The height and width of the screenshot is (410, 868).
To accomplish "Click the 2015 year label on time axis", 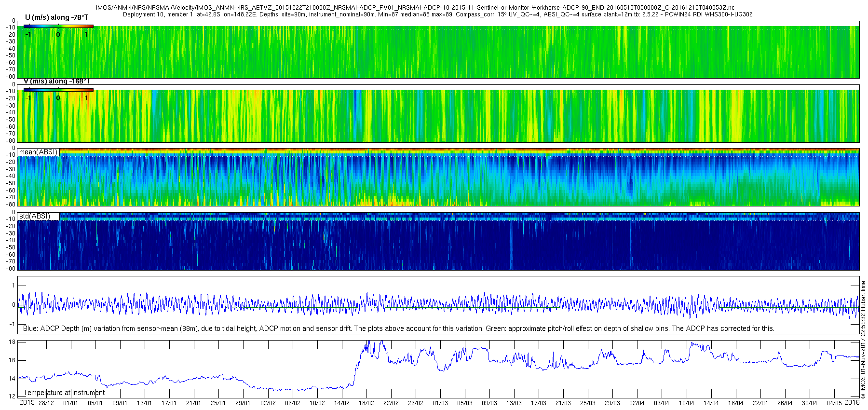I will 27,402.
